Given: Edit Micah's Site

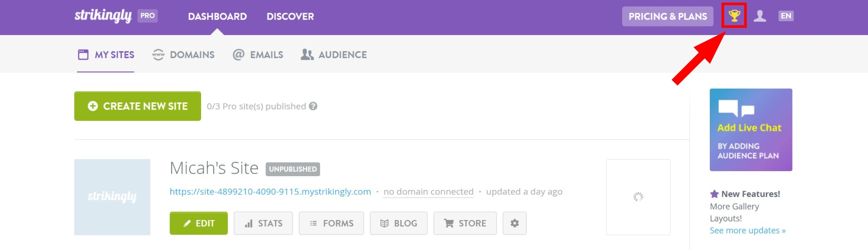Looking at the screenshot, I should (199, 223).
